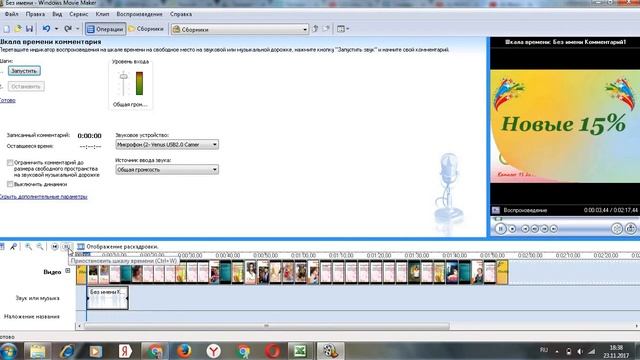The width and height of the screenshot is (640, 360).
Task: Zoom in the timeline with magnifier plus
Action: pos(28,247)
